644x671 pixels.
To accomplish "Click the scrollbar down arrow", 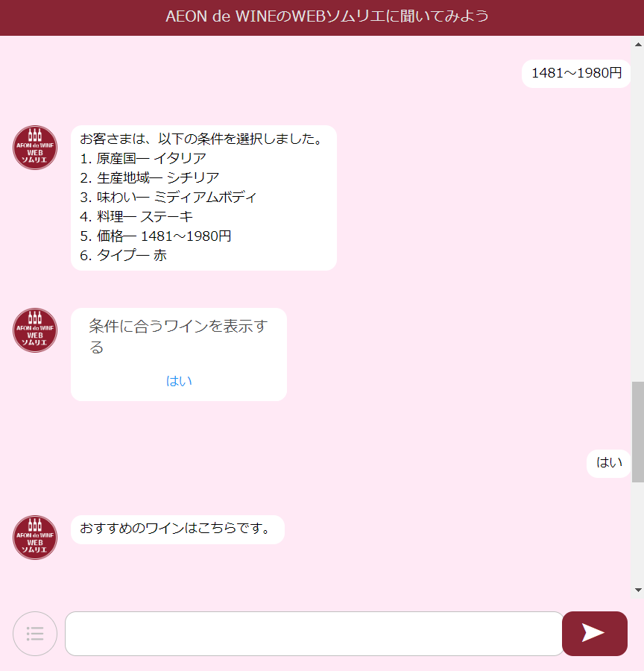I will (x=638, y=590).
